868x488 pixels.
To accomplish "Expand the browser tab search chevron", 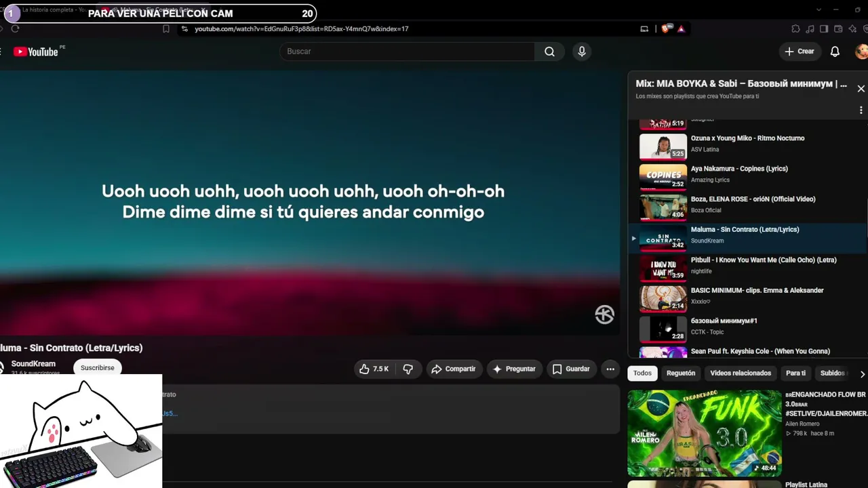I will pos(818,9).
